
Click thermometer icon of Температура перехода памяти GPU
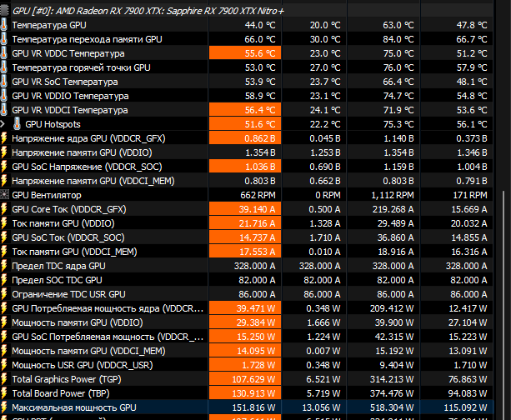(x=4, y=39)
